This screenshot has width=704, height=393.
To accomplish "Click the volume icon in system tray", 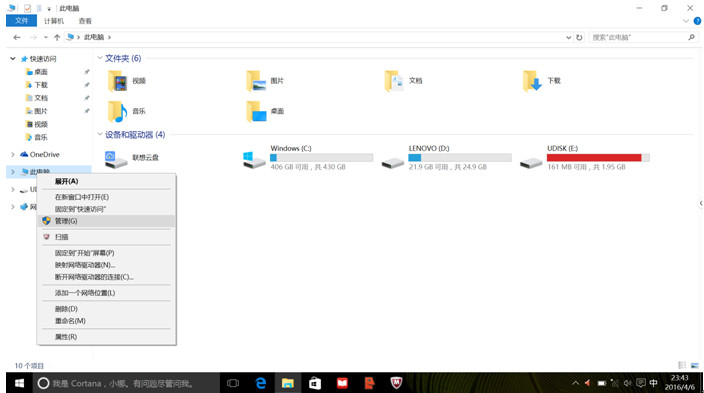I will coord(627,383).
